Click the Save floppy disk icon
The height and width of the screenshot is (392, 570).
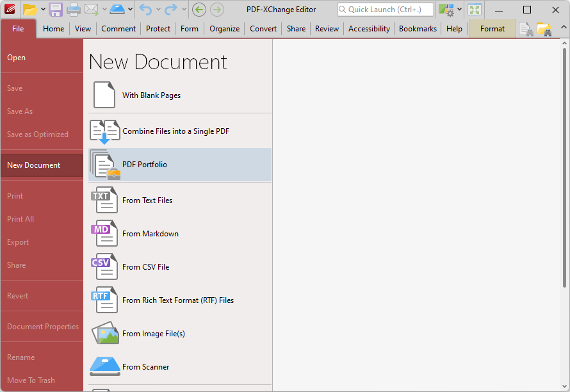[x=55, y=10]
